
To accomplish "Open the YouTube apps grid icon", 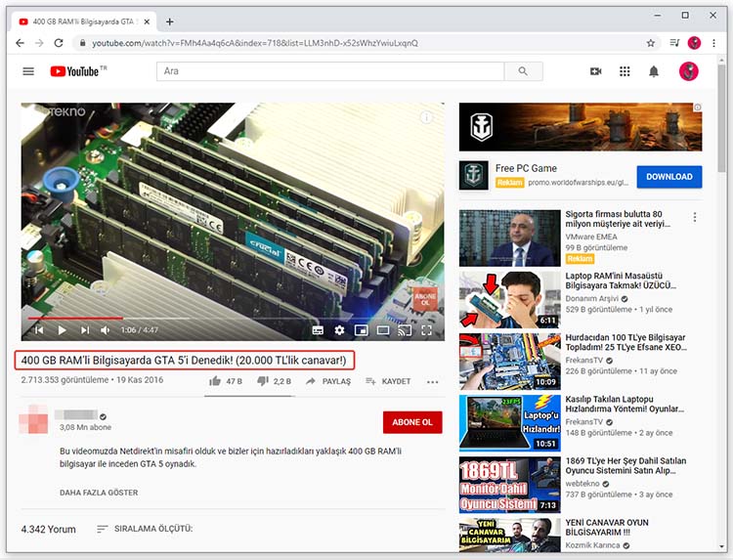I will coord(625,71).
